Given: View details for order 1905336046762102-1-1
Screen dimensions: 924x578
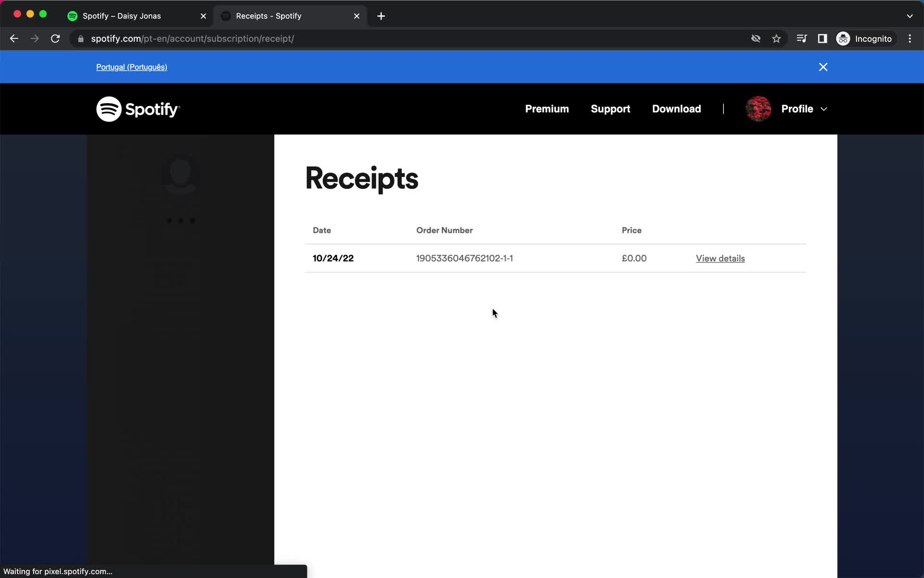Looking at the screenshot, I should point(720,258).
